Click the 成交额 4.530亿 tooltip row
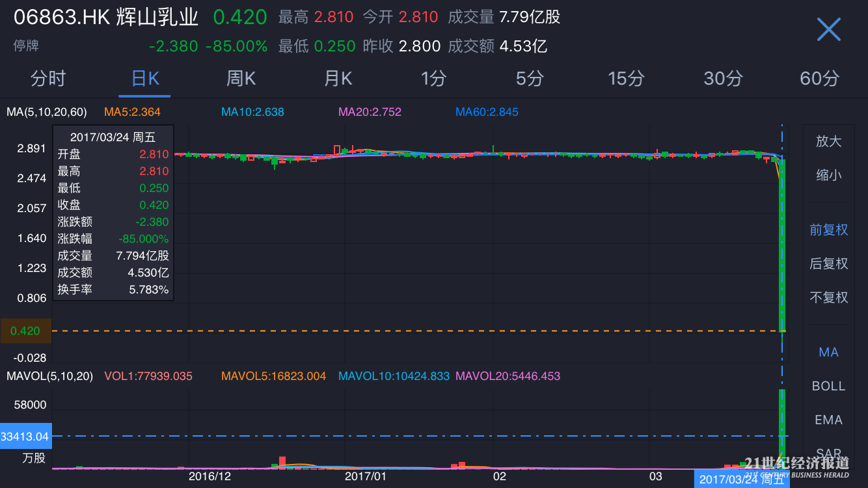 tap(113, 273)
